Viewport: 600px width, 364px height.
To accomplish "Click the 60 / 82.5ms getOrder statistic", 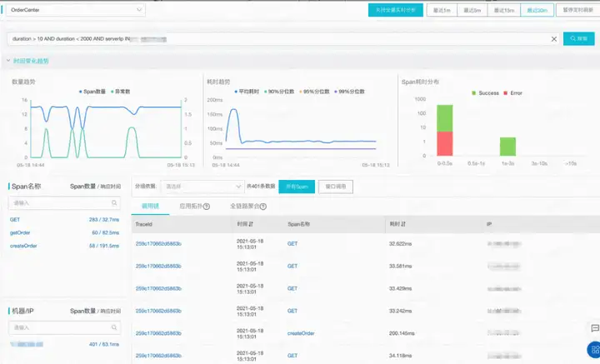I will click(106, 233).
